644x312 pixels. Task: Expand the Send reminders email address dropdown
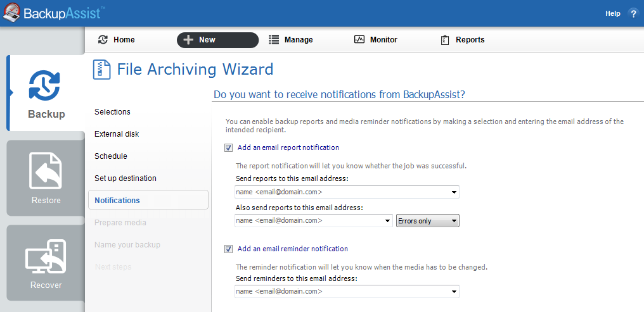[x=454, y=292]
